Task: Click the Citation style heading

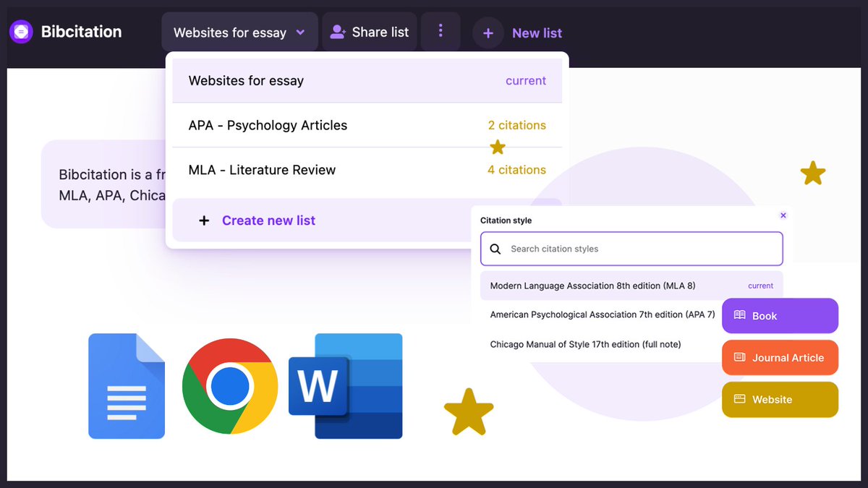Action: point(506,221)
